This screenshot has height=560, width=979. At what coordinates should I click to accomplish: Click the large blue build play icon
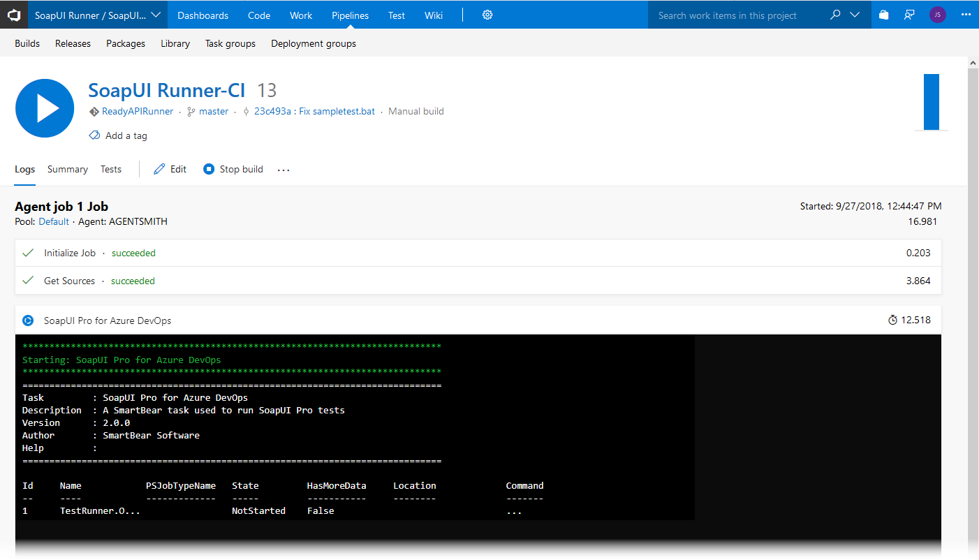point(45,108)
